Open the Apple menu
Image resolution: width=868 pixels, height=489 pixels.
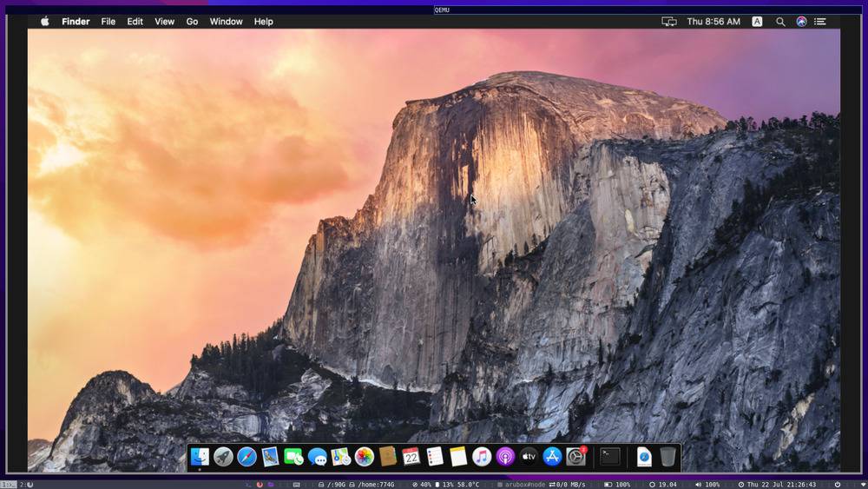[45, 22]
